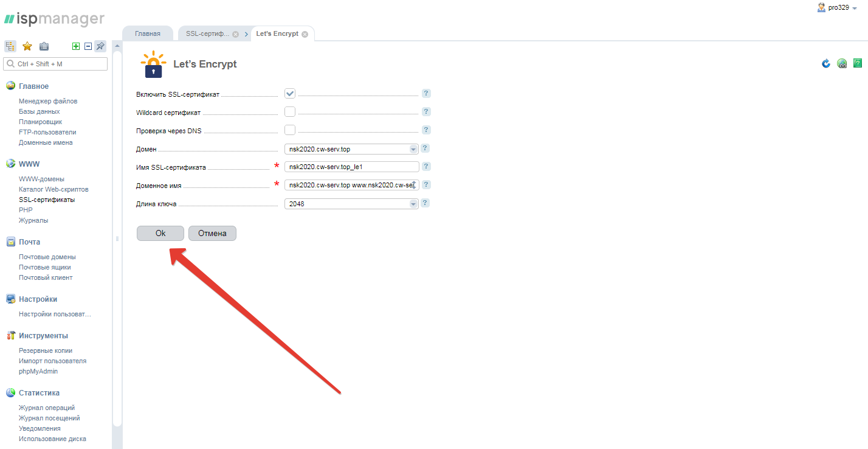Click help icon for Имя SSL-сертификата

pyautogui.click(x=426, y=167)
